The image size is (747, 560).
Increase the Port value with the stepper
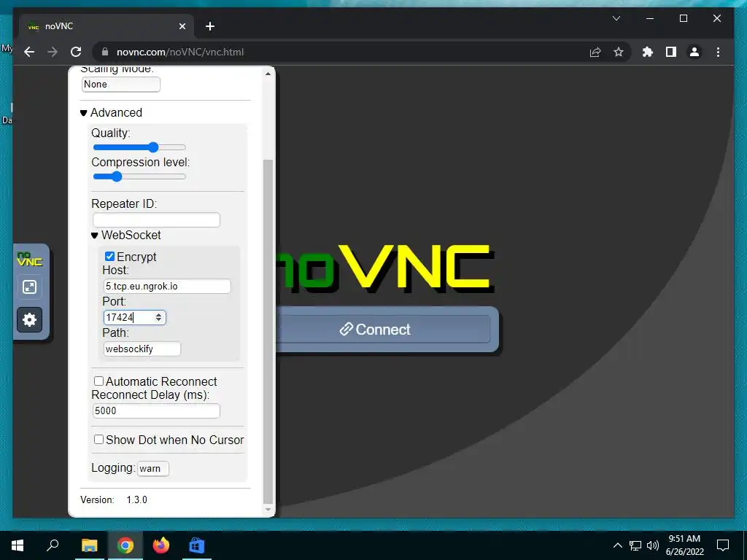[158, 315]
